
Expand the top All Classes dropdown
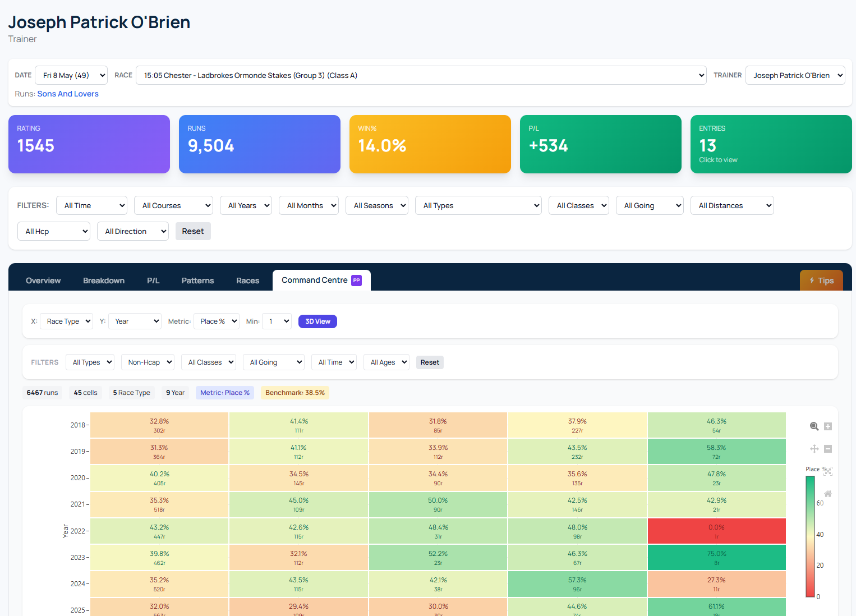tap(579, 205)
